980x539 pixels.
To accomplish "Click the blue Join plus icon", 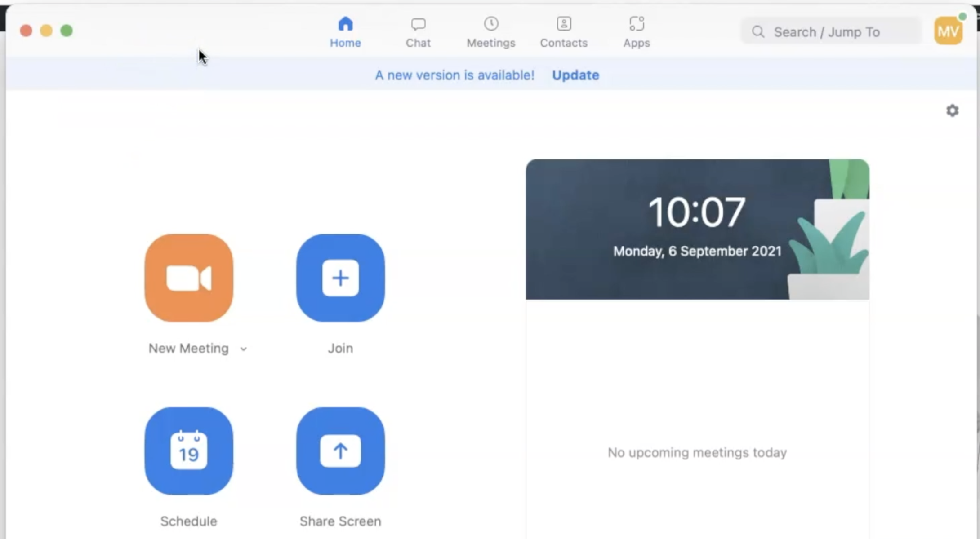I will pos(340,278).
